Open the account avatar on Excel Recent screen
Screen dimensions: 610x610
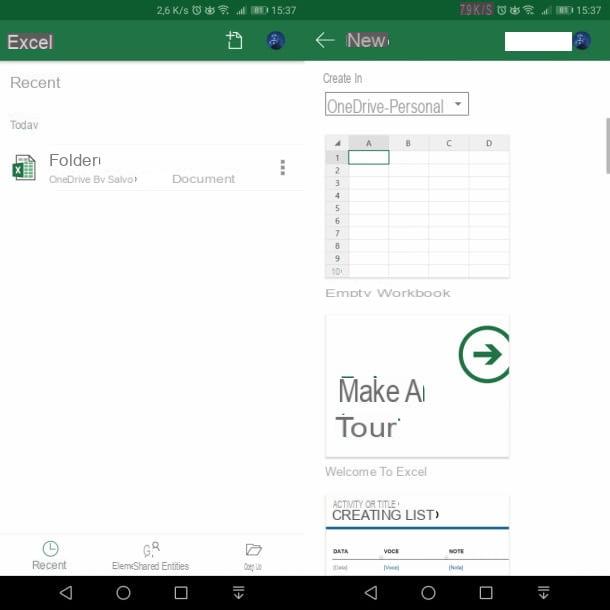pos(276,40)
